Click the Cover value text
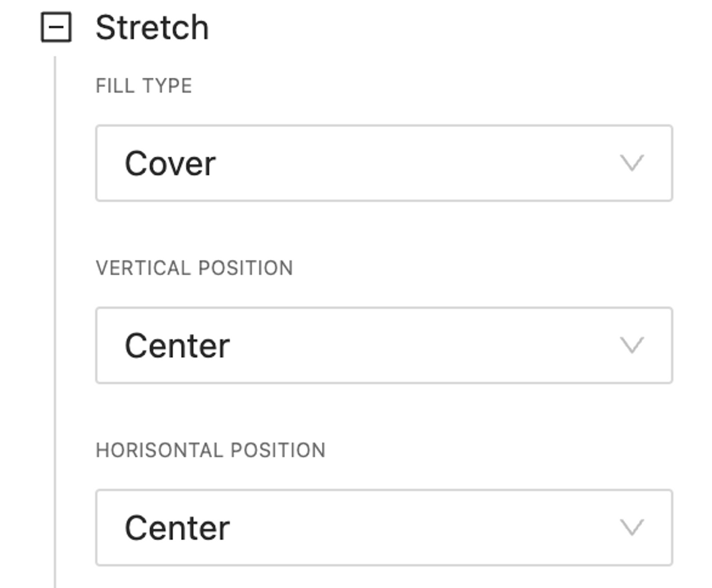712x588 pixels. [170, 164]
